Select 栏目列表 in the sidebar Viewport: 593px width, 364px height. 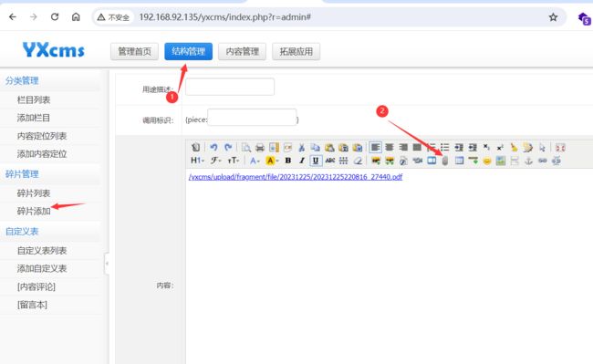[x=34, y=99]
